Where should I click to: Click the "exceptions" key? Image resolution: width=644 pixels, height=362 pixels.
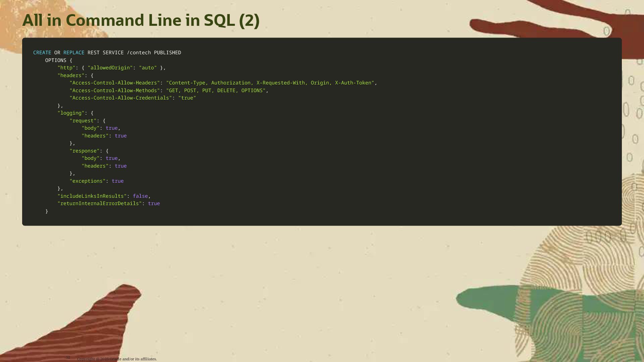coord(87,181)
